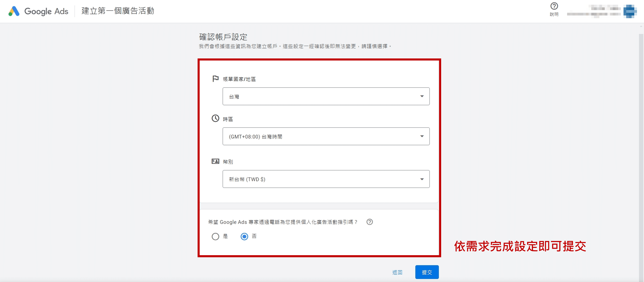Screen dimensions: 644x282
Task: Click the vertical scrollbar on right edge
Action: tap(641, 150)
